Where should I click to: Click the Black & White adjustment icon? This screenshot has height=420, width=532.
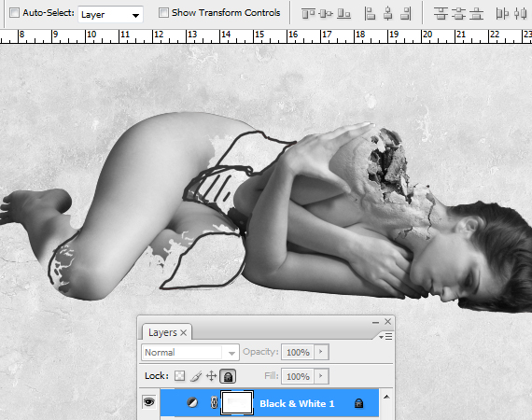[x=192, y=402]
